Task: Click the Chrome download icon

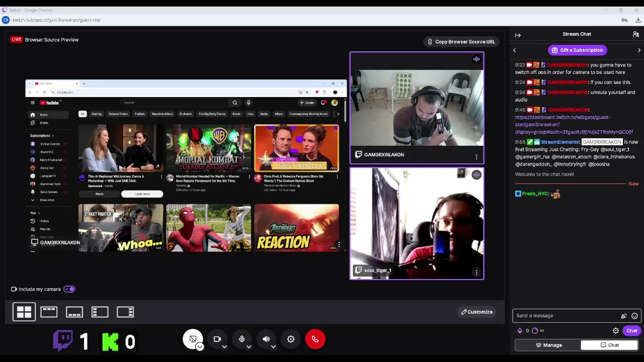Action: click(x=638, y=20)
